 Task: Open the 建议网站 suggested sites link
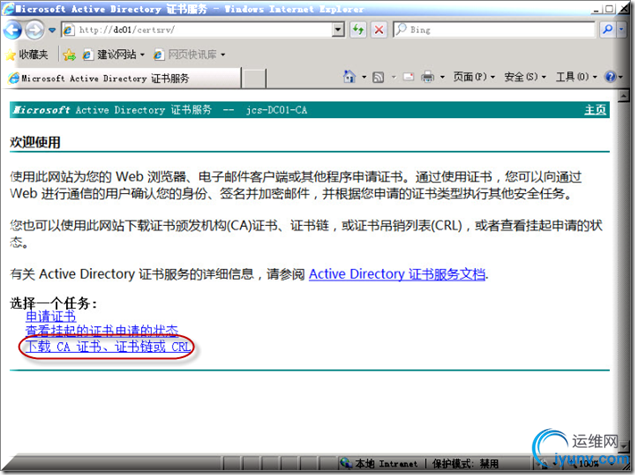(114, 55)
